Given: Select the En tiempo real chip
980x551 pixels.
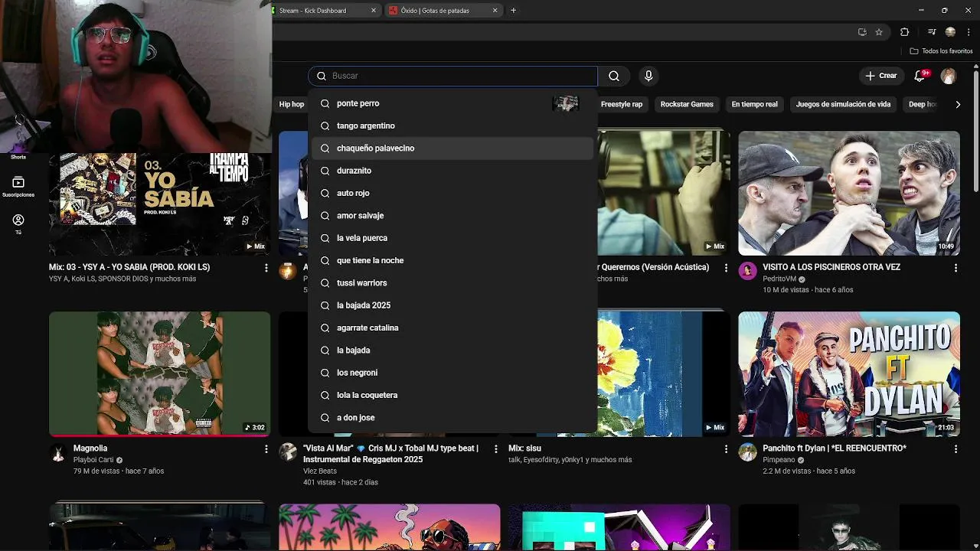Looking at the screenshot, I should coord(754,104).
